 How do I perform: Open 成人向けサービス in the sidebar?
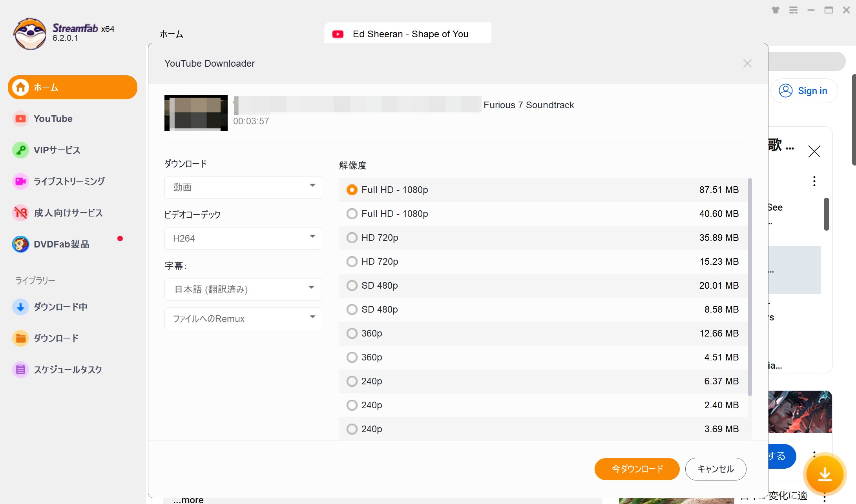point(73,213)
